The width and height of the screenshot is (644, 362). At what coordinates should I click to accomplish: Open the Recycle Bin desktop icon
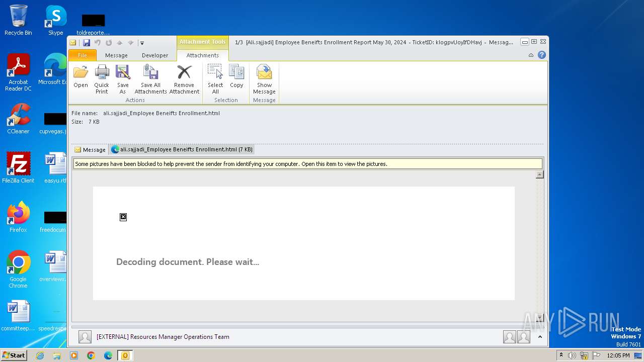[18, 20]
